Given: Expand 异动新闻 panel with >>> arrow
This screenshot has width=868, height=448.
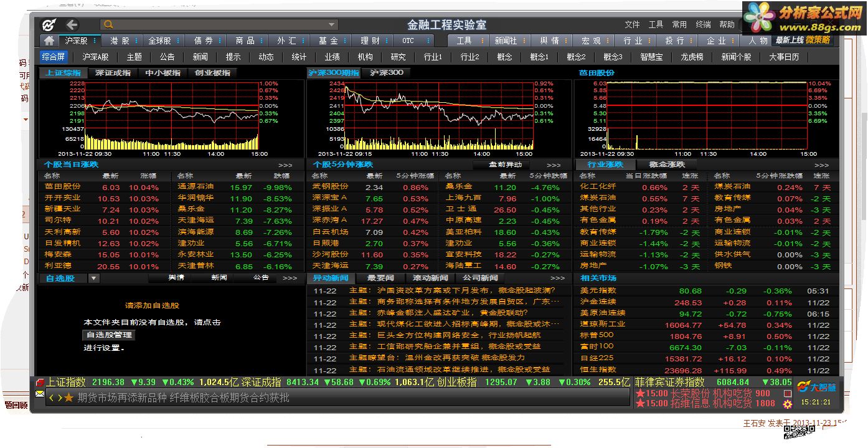Looking at the screenshot, I should point(557,279).
